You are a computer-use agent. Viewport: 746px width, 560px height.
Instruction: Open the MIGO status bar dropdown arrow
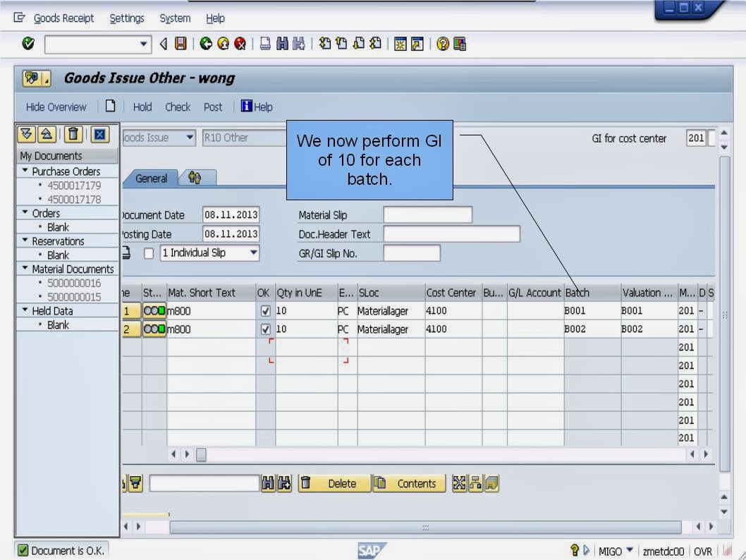(x=630, y=550)
